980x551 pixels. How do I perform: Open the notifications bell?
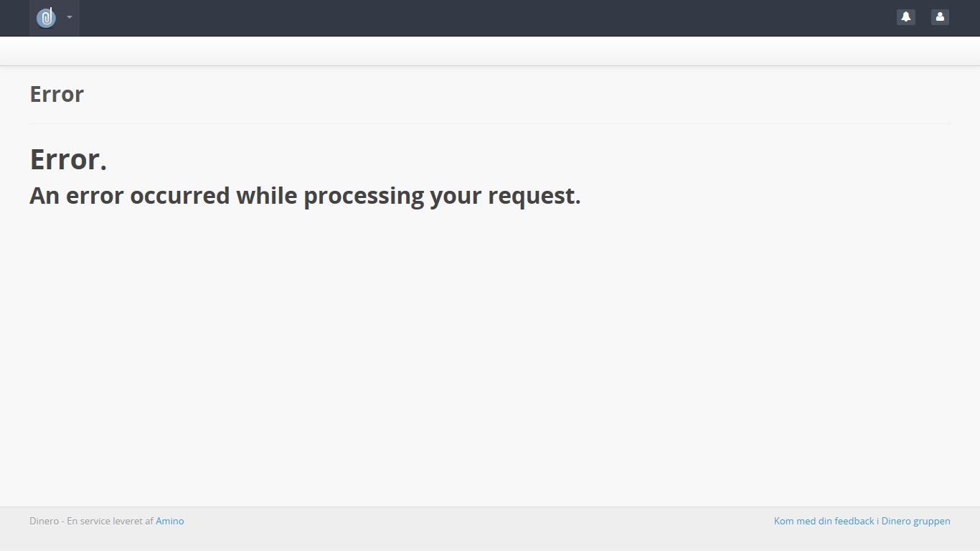(906, 17)
